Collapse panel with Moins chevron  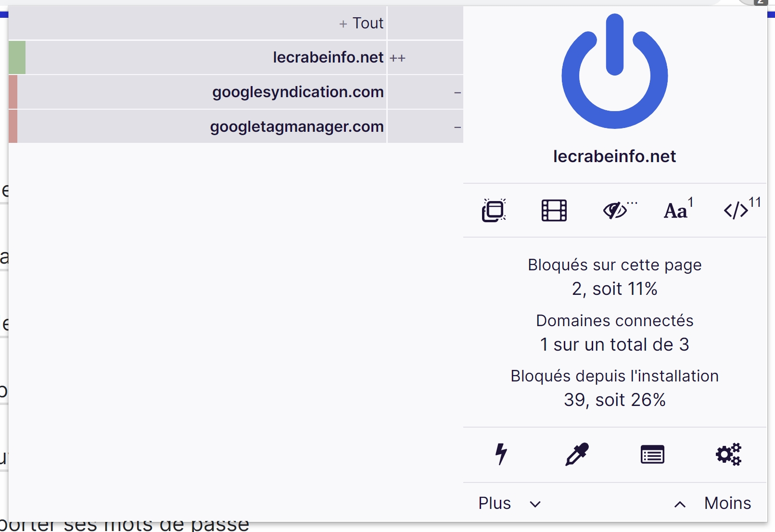pyautogui.click(x=712, y=503)
